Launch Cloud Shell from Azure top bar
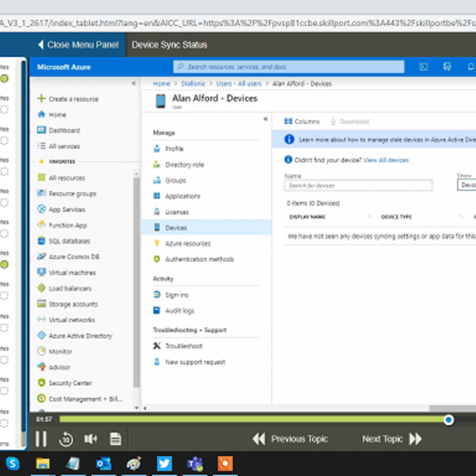 [x=424, y=67]
